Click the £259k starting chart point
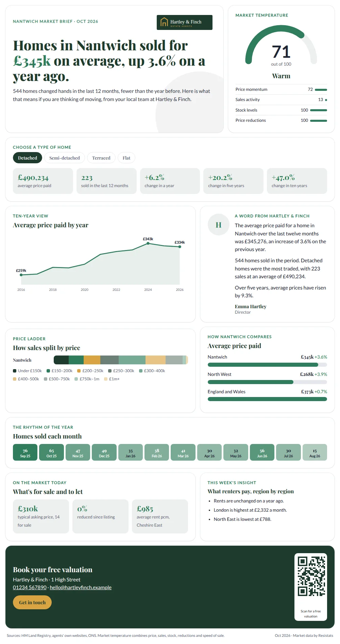The width and height of the screenshot is (340, 644). point(21,275)
